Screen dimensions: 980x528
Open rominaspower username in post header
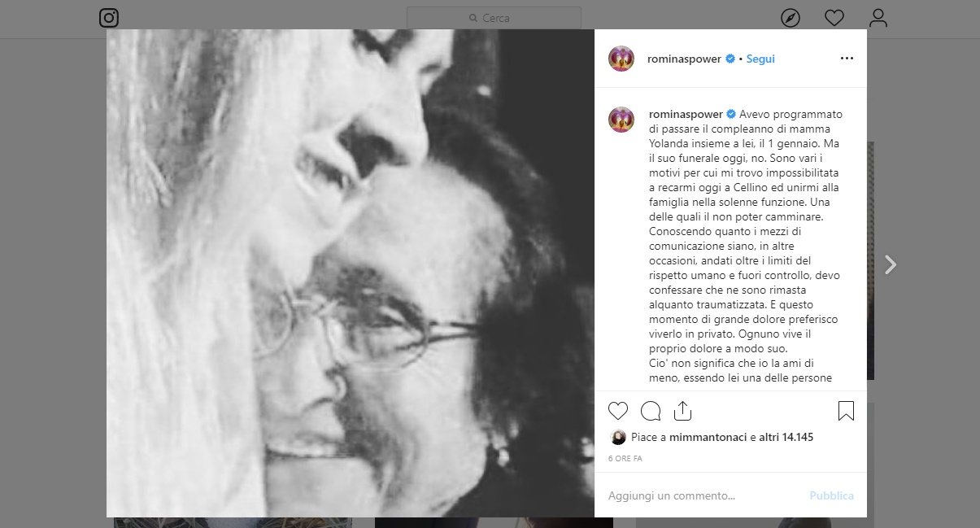click(x=685, y=59)
